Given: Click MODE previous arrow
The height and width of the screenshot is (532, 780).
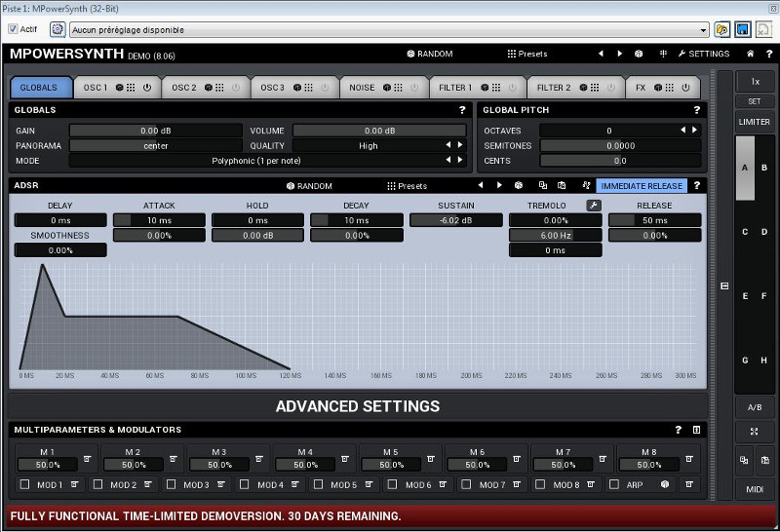Looking at the screenshot, I should pos(448,160).
